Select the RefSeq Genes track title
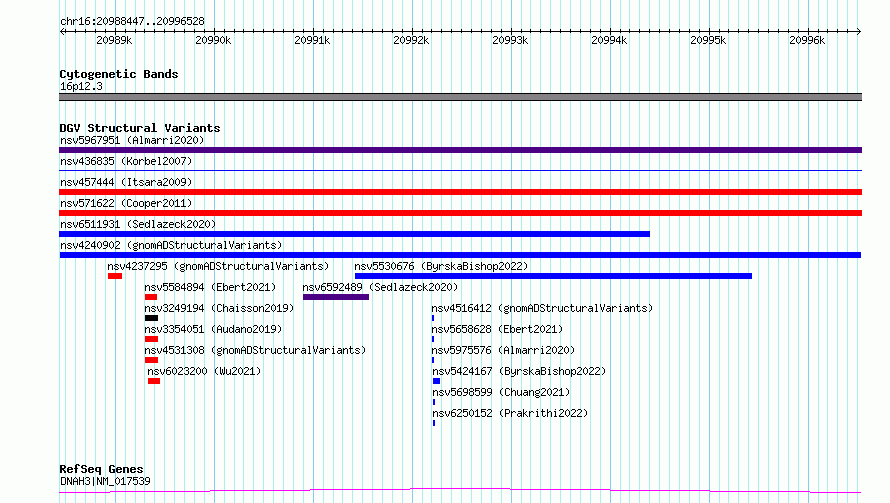This screenshot has height=503, width=890. click(x=101, y=470)
